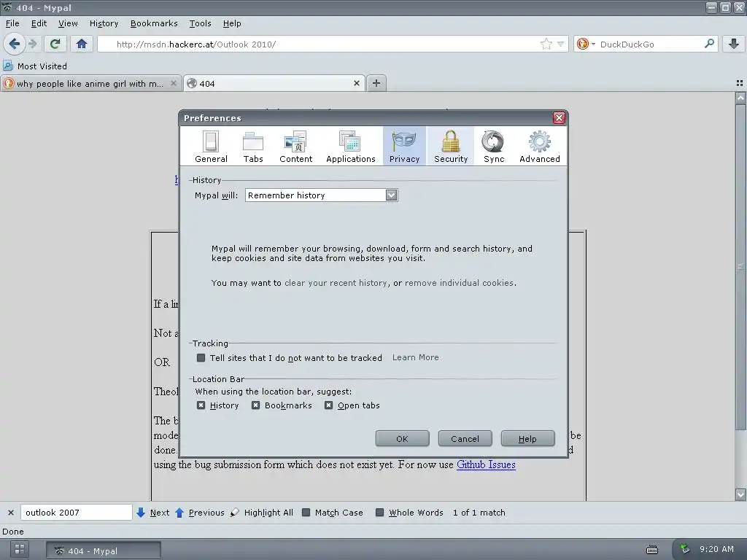Click remove individual cookies link
This screenshot has width=747, height=560.
point(460,283)
